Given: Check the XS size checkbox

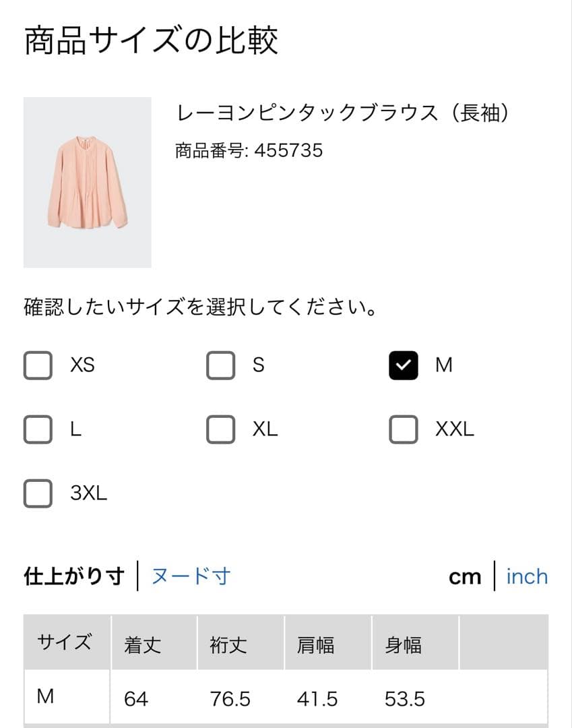Looking at the screenshot, I should point(38,365).
